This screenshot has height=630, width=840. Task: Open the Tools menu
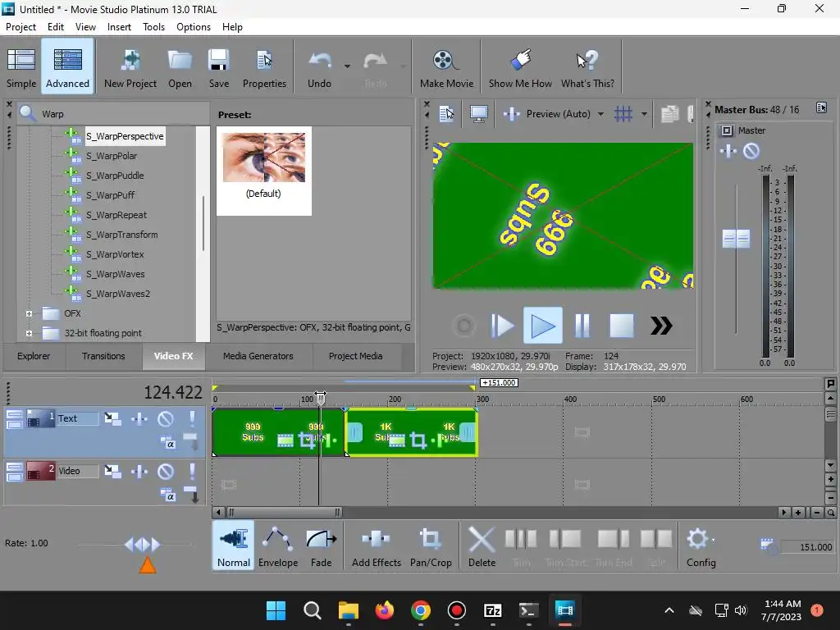point(153,27)
